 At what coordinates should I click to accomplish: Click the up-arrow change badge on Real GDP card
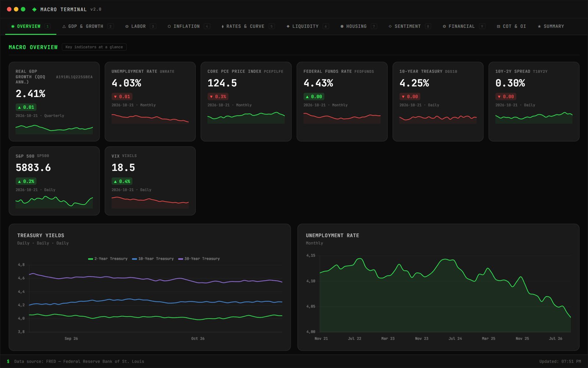coord(26,107)
